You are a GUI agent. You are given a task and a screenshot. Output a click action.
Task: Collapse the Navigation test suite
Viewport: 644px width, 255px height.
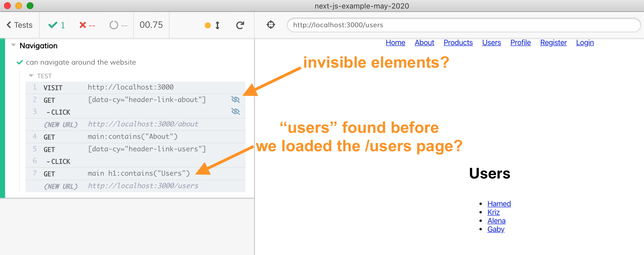coord(13,45)
